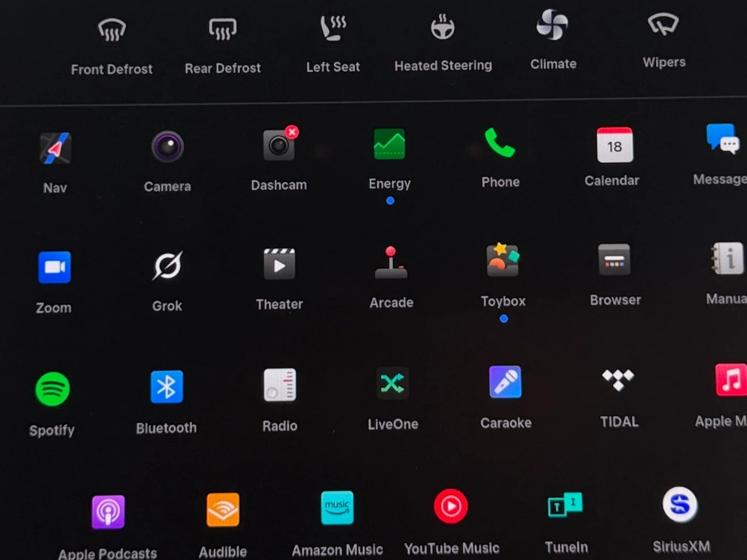Open the Dashcam app
Screen dimensions: 747x560
click(x=280, y=144)
